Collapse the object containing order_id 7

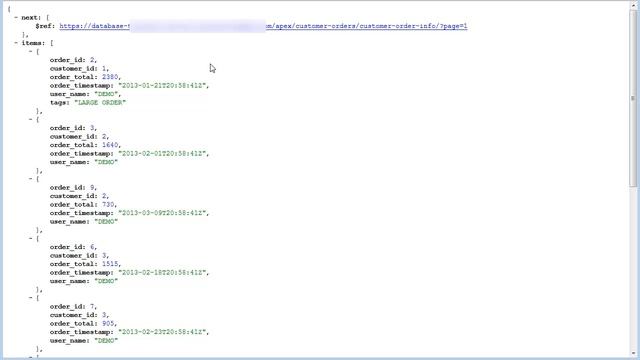(x=31, y=298)
